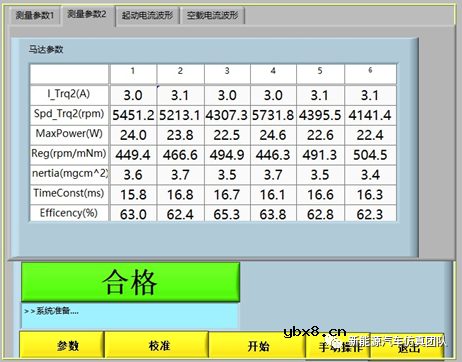Image resolution: width=462 pixels, height=362 pixels.
Task: Click column header 4
Action: click(273, 74)
